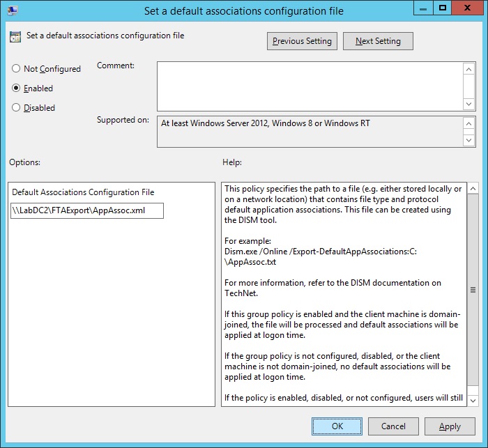This screenshot has width=488, height=448.
Task: Cancel the policy dialog
Action: 393,426
